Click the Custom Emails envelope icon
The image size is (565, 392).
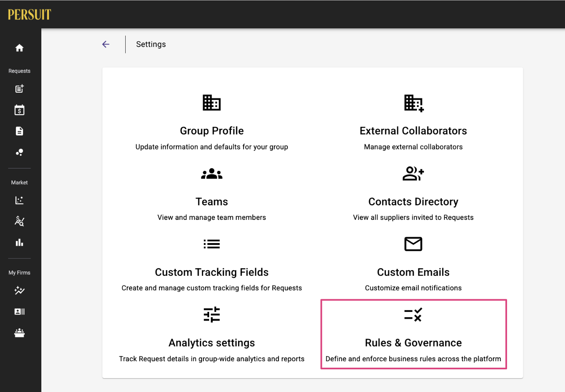click(413, 244)
